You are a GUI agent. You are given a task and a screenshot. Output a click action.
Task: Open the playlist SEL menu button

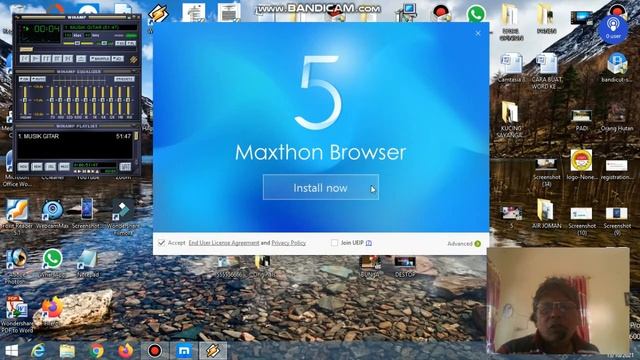[51, 166]
